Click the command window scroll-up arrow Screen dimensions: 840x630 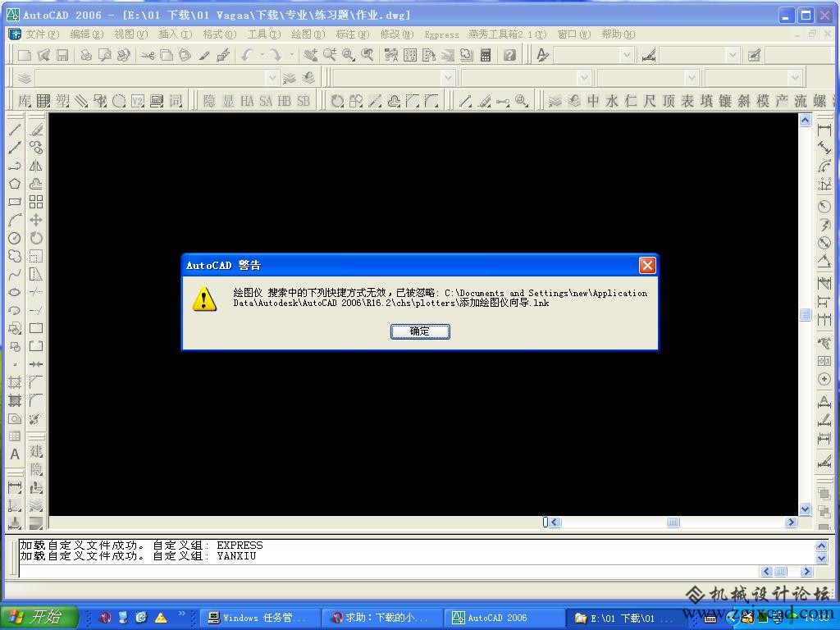point(821,546)
